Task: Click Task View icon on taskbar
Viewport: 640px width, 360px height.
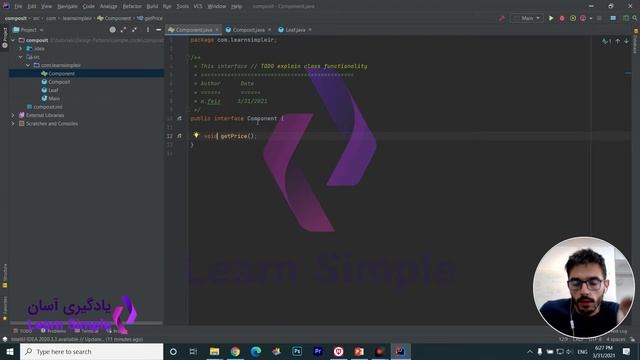Action: (193, 351)
